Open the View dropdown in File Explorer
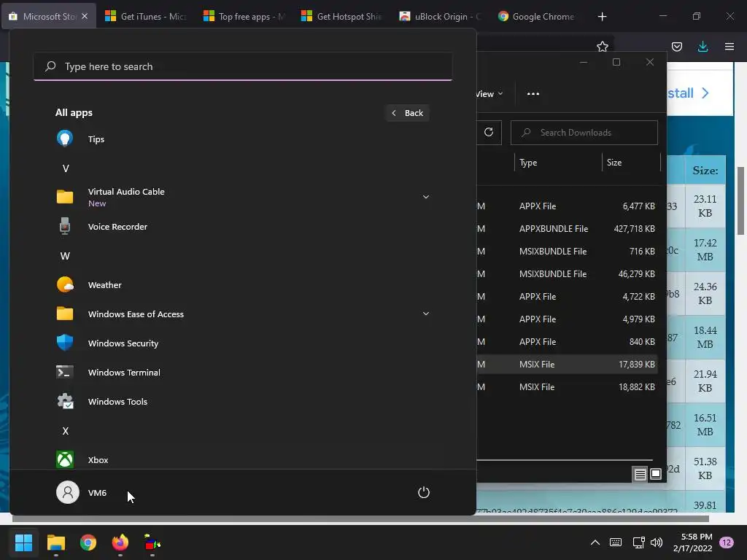Screen dimensions: 747x560 point(489,94)
